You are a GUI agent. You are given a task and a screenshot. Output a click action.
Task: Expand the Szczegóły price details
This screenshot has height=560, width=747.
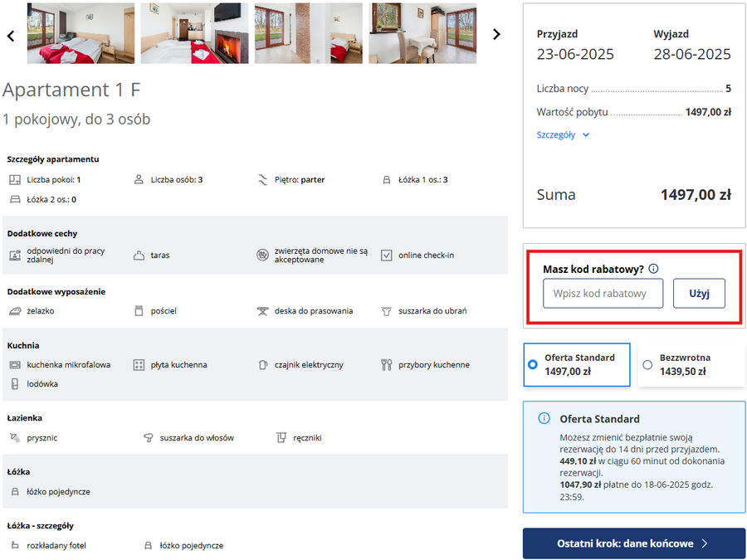coord(563,134)
